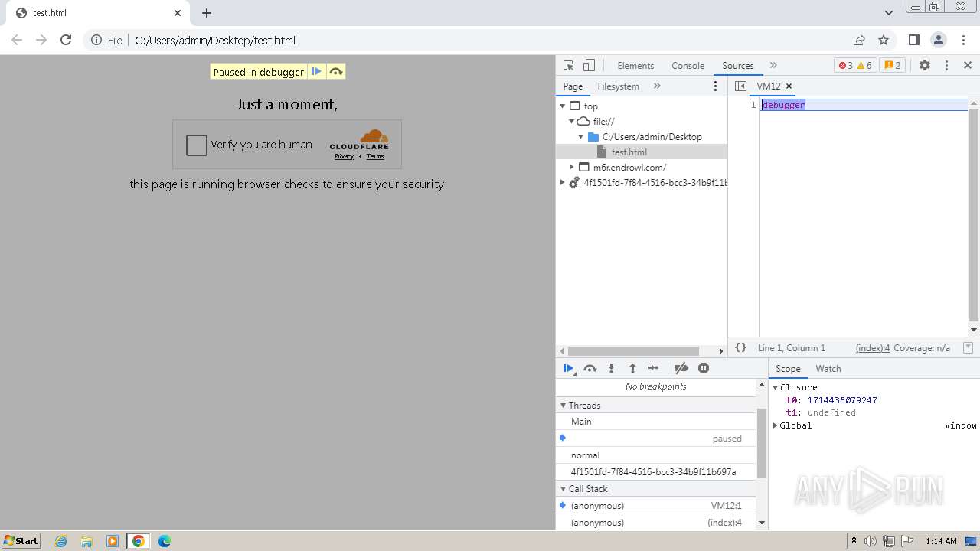This screenshot has height=551, width=980.
Task: Activate the inspect element picker
Action: 568,66
